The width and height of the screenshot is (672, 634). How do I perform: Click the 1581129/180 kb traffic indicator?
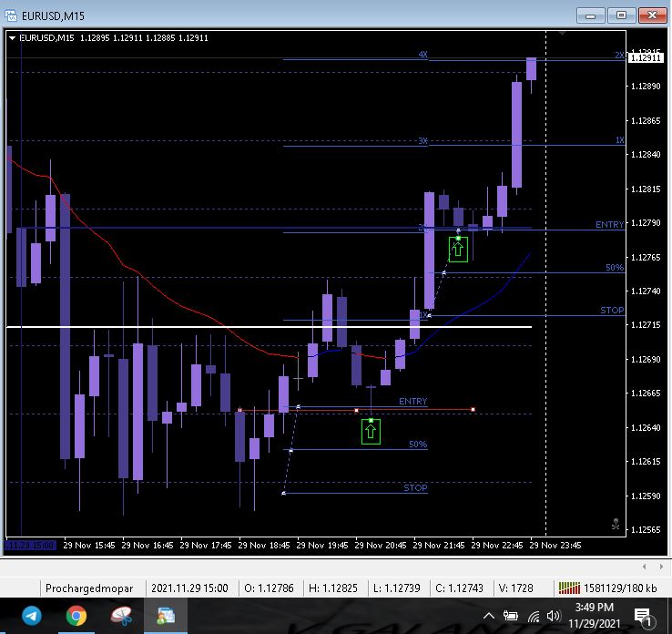620,588
